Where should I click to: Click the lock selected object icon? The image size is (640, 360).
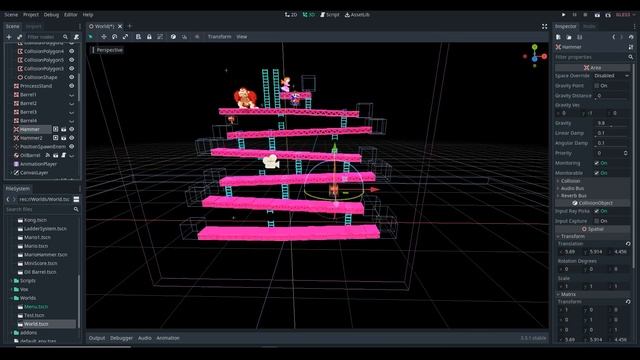pos(149,37)
